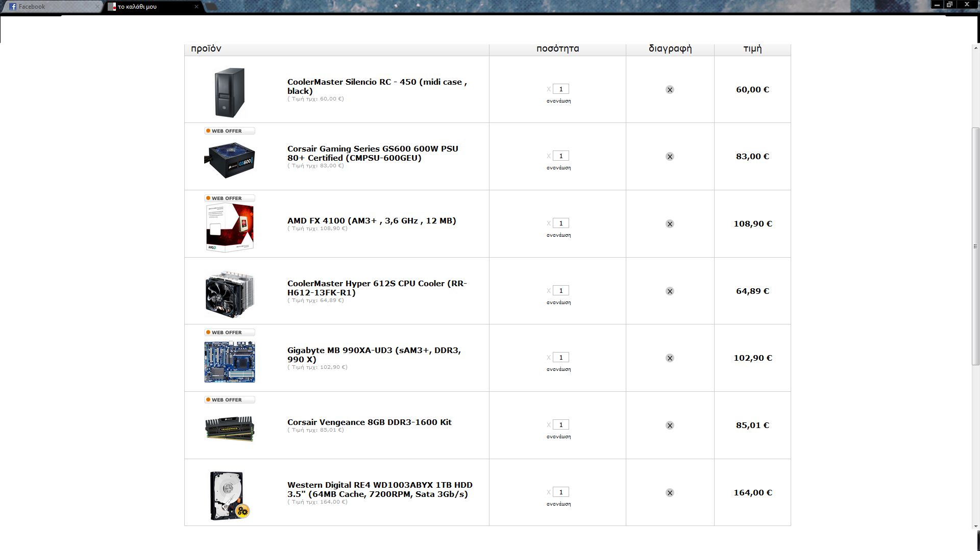Click ανανέωση under CoolerMaster Silencio quantity
The height and width of the screenshot is (551, 980).
tap(559, 101)
